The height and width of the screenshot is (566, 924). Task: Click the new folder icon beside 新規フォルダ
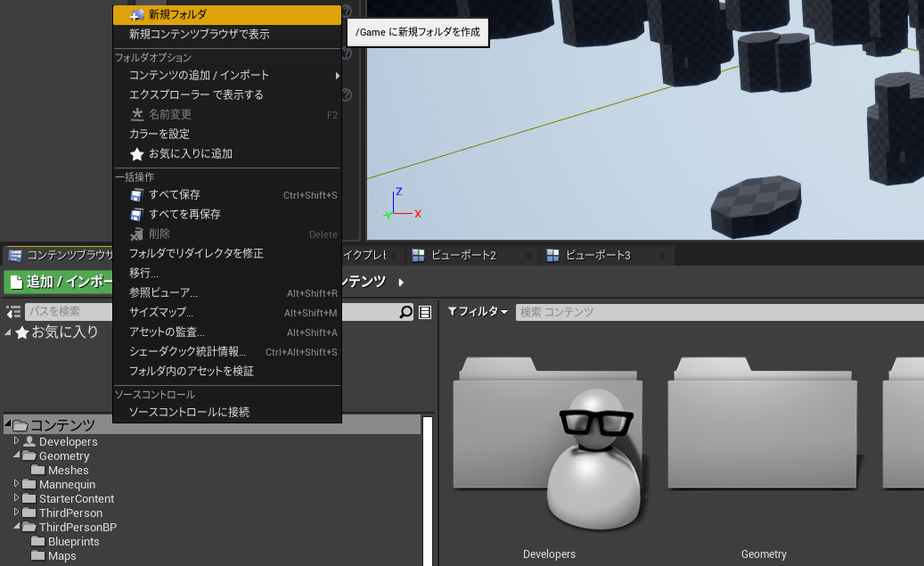point(136,15)
